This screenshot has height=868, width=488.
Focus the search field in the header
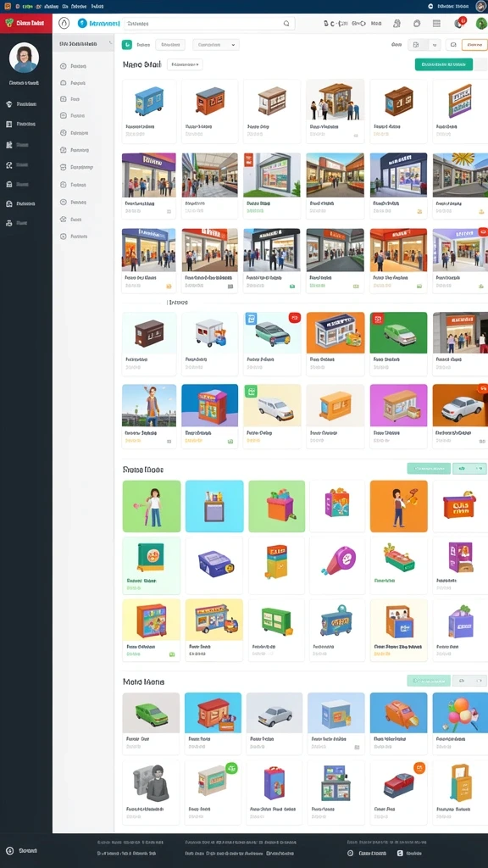click(209, 24)
